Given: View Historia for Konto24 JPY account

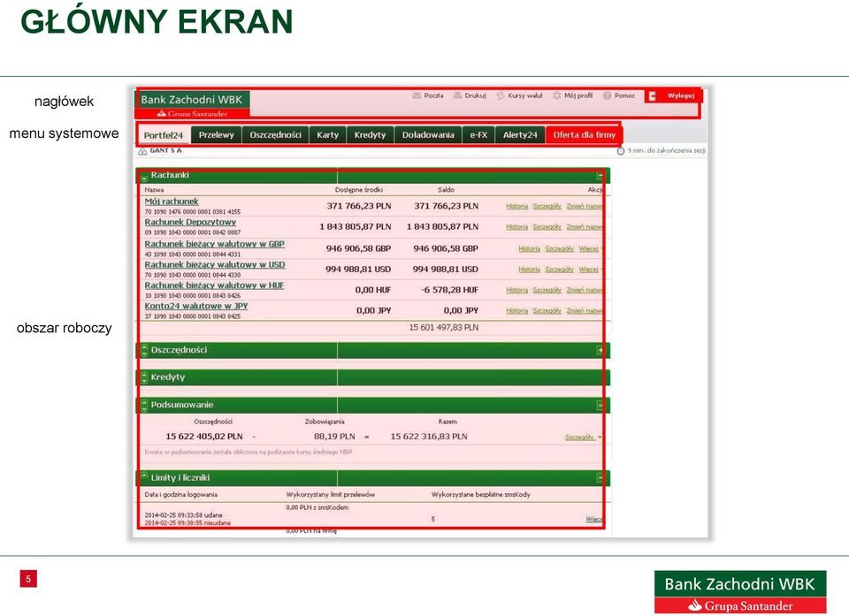Looking at the screenshot, I should tap(517, 311).
